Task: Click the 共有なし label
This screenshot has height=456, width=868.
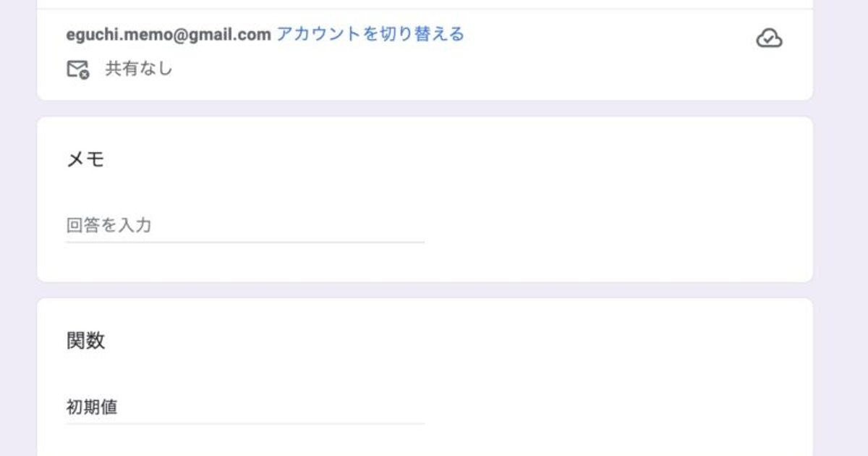Action: pyautogui.click(x=139, y=69)
